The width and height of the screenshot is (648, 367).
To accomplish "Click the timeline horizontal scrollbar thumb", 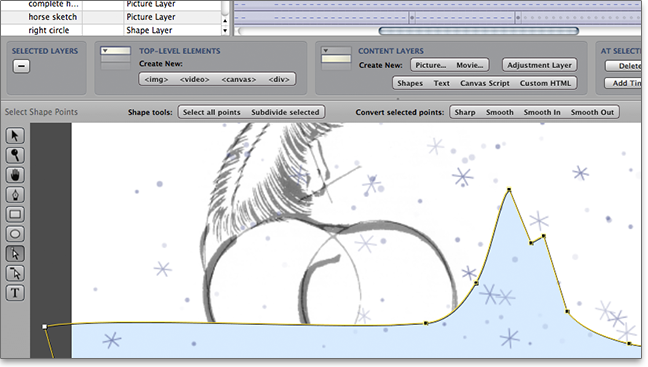I will 479,31.
